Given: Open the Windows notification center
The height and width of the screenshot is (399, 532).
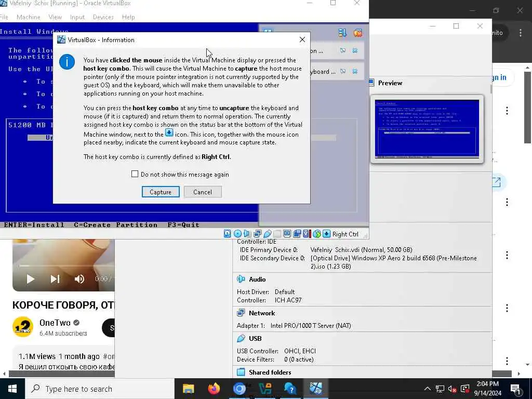Looking at the screenshot, I should tap(515, 389).
